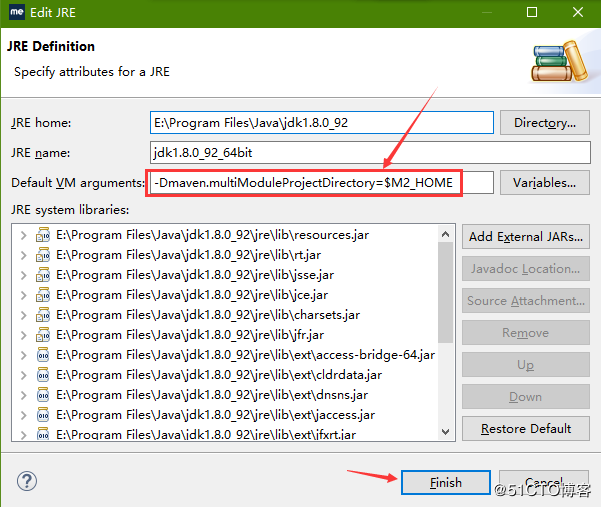Expand the jfr.jar library entry
This screenshot has width=601, height=507.
(x=24, y=335)
